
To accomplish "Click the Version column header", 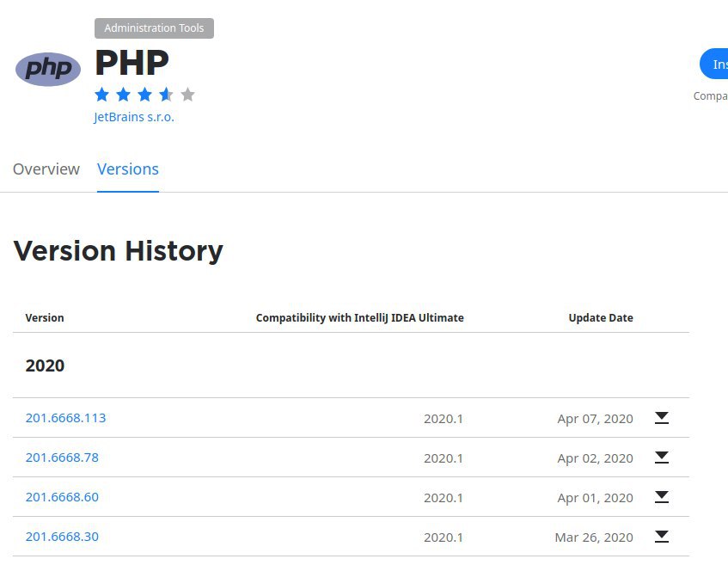I will (x=45, y=318).
